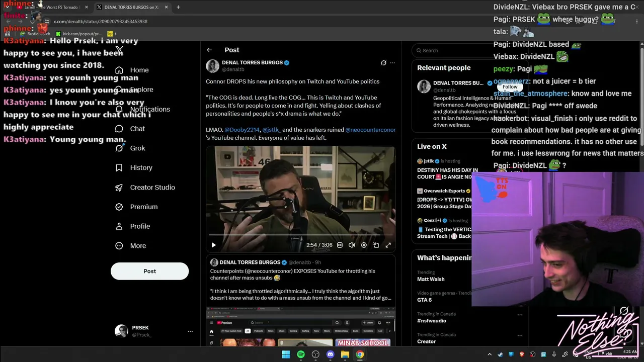644x362 pixels.
Task: Go back using the Post header arrow
Action: point(209,50)
